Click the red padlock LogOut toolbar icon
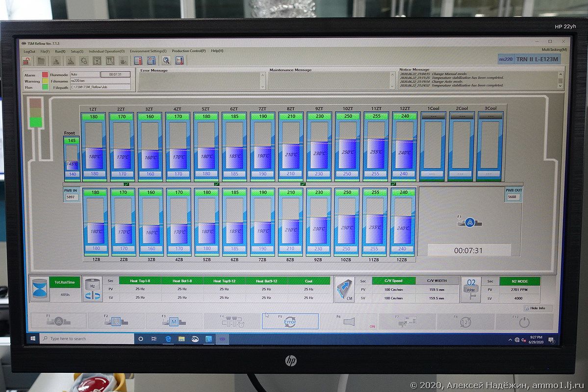 (x=27, y=61)
